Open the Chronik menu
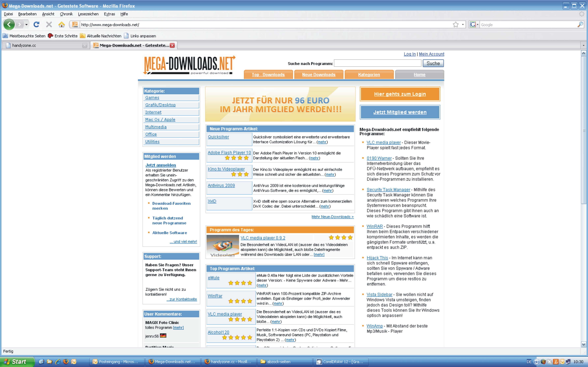The height and width of the screenshot is (367, 588). [x=66, y=14]
